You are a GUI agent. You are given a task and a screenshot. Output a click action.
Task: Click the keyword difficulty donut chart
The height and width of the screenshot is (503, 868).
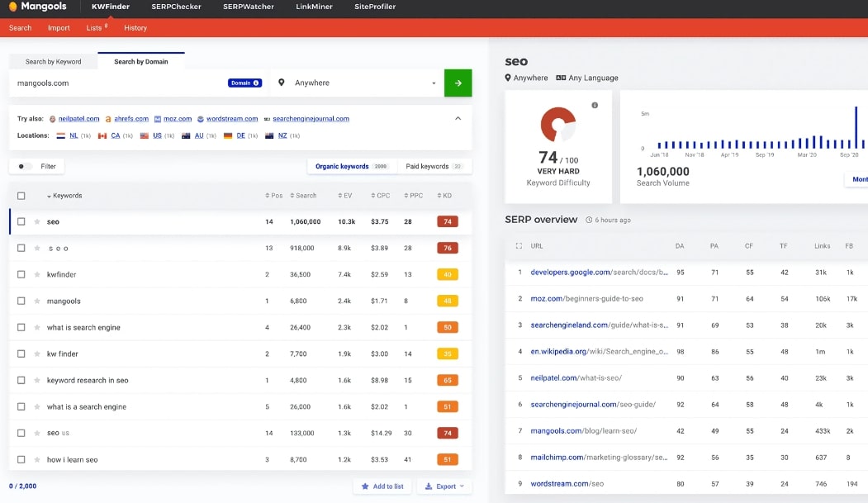tap(558, 125)
